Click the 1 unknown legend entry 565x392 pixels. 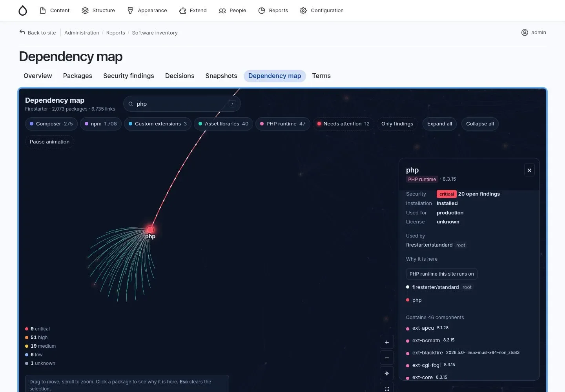pyautogui.click(x=40, y=363)
